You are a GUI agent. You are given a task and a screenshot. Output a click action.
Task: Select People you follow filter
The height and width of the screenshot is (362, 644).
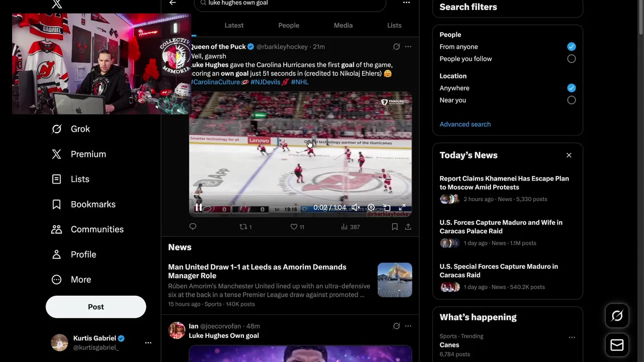572,59
